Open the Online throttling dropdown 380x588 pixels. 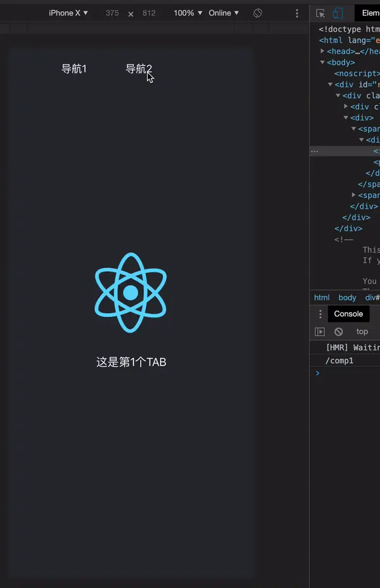coord(224,13)
